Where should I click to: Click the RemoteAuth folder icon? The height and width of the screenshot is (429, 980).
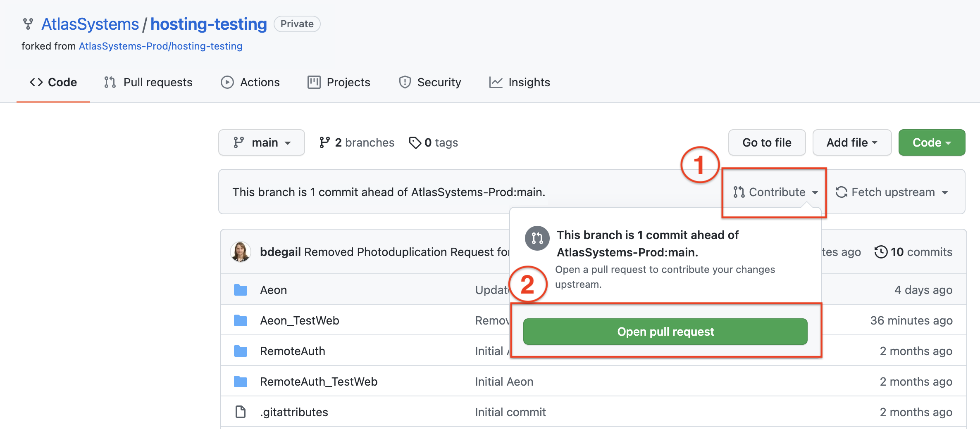click(x=240, y=351)
